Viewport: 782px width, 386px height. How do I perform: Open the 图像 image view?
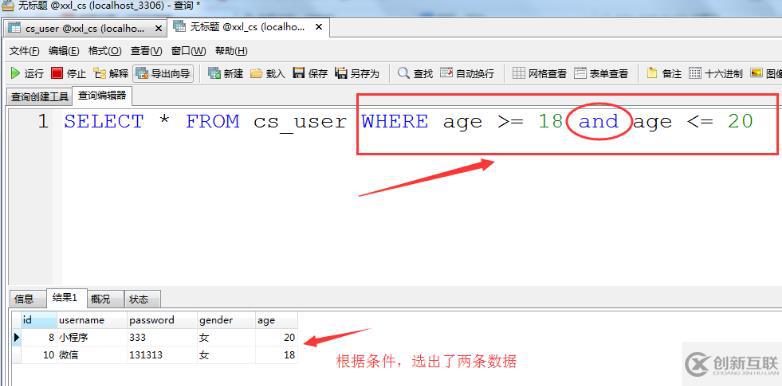766,73
